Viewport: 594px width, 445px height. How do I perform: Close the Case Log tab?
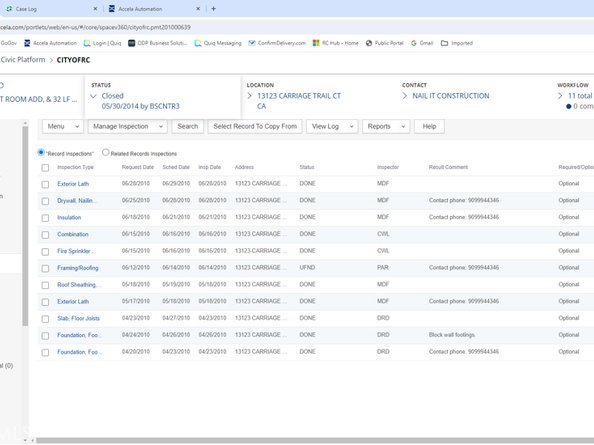pos(95,9)
